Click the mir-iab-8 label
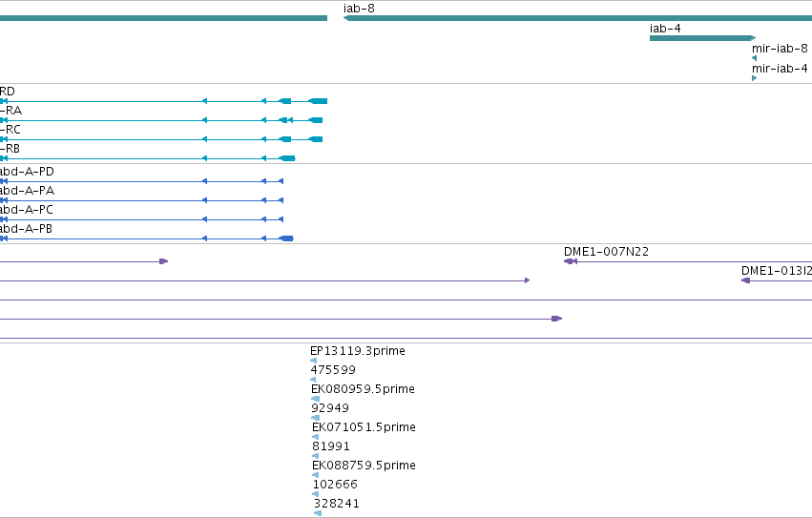Screen dimensions: 812x518 pos(780,48)
